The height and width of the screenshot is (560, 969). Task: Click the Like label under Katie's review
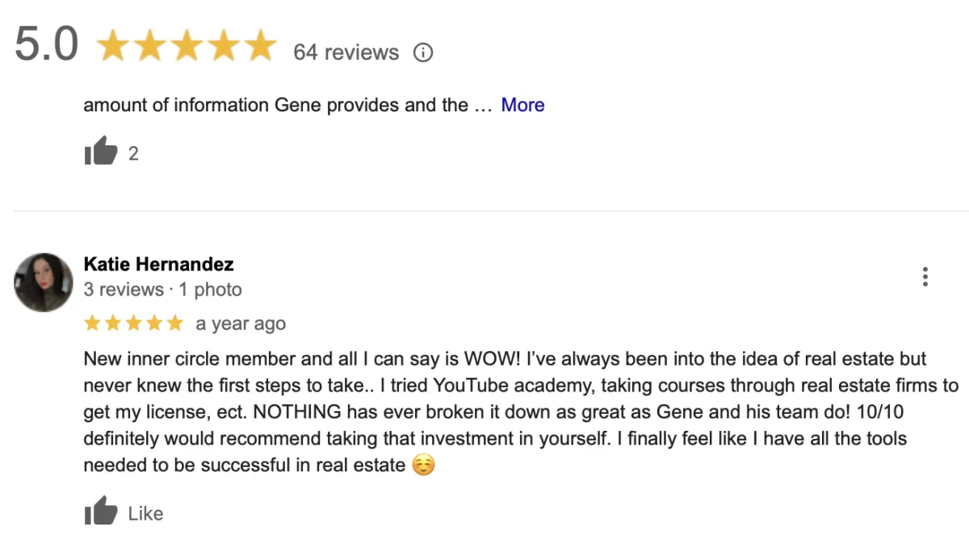click(x=145, y=513)
